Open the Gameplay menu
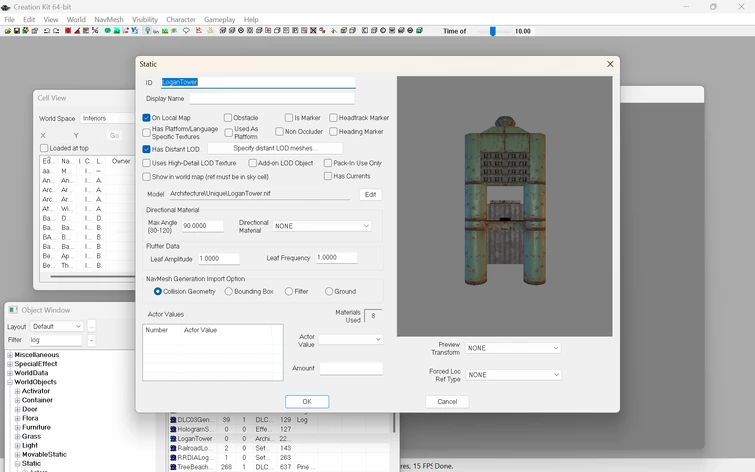The width and height of the screenshot is (755, 472). coord(219,19)
